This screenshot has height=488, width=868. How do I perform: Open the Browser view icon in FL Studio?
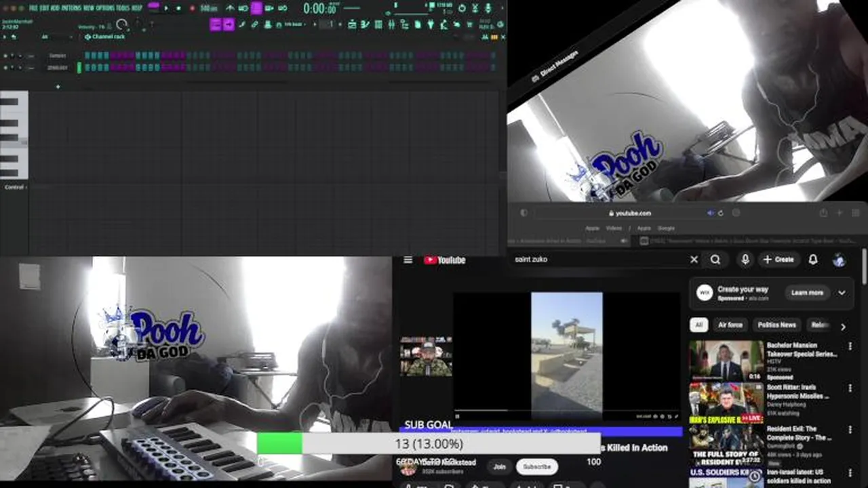[404, 24]
